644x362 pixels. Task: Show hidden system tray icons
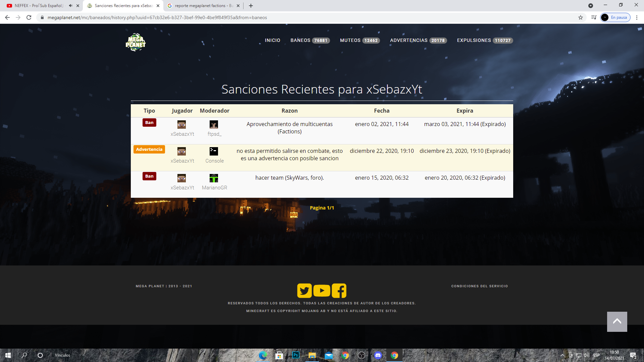point(562,355)
